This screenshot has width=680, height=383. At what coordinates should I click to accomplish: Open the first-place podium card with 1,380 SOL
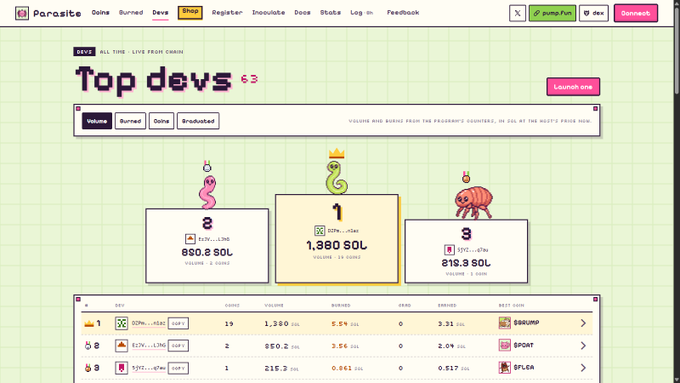pos(337,239)
